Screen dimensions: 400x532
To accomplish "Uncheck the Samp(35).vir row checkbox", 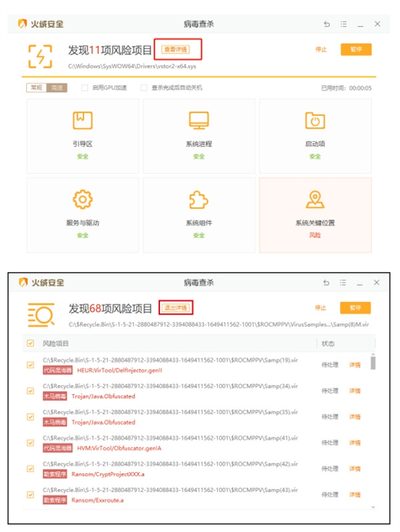I will click(x=31, y=417).
